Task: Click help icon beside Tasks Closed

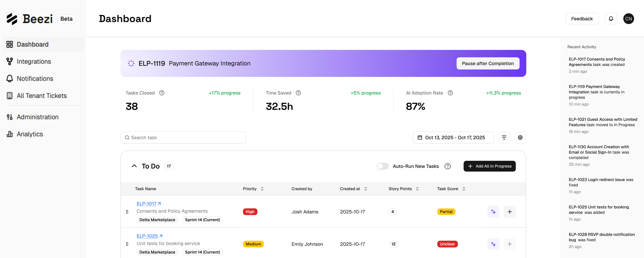Action: (162, 93)
